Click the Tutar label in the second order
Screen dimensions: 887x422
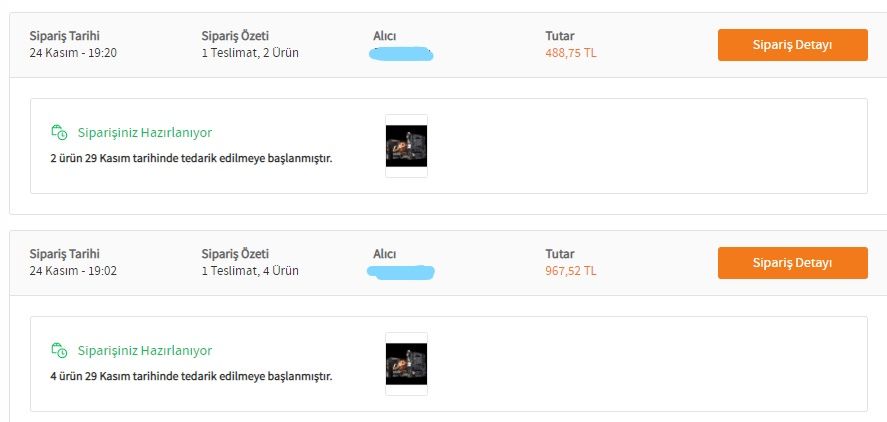559,254
